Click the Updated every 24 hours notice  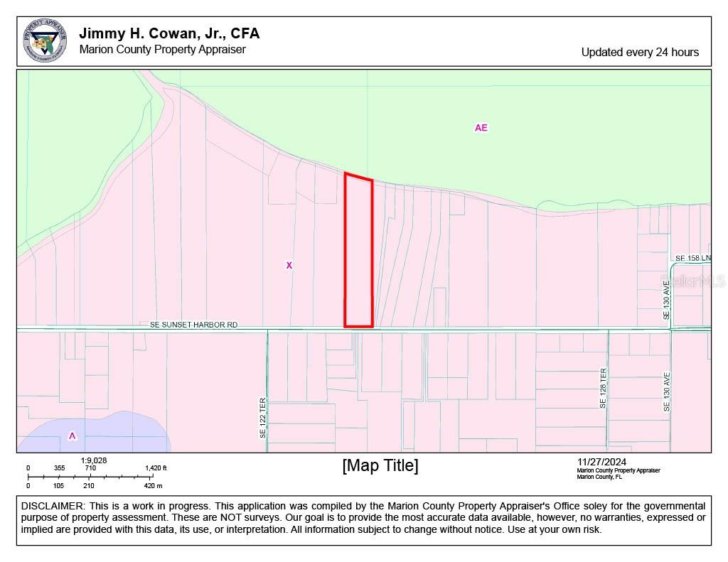click(640, 52)
